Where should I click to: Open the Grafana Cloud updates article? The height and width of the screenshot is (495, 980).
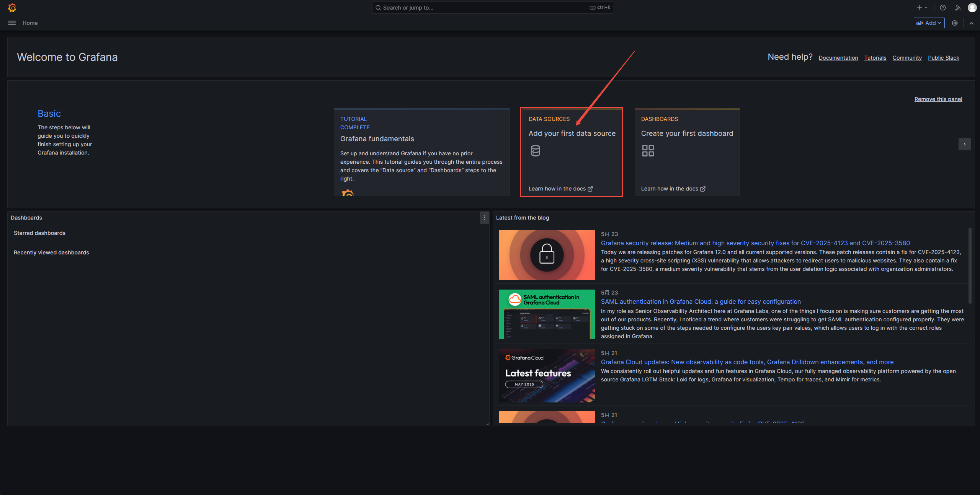747,362
